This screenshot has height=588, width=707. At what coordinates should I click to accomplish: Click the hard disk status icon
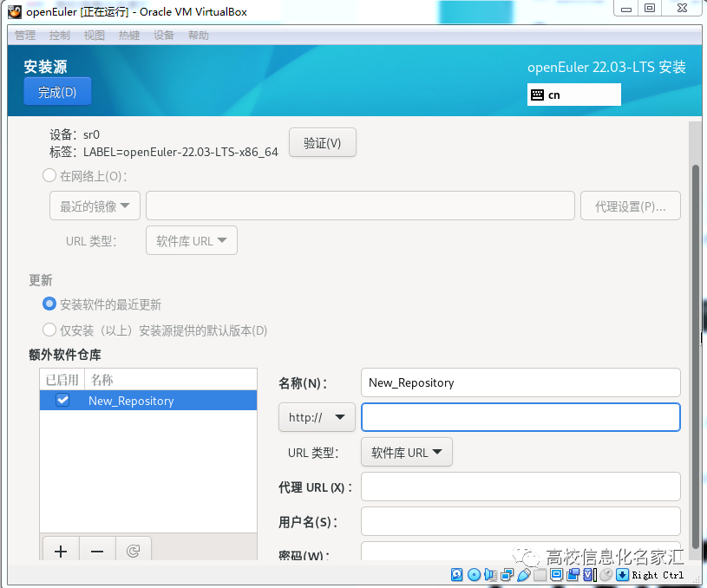tap(455, 574)
